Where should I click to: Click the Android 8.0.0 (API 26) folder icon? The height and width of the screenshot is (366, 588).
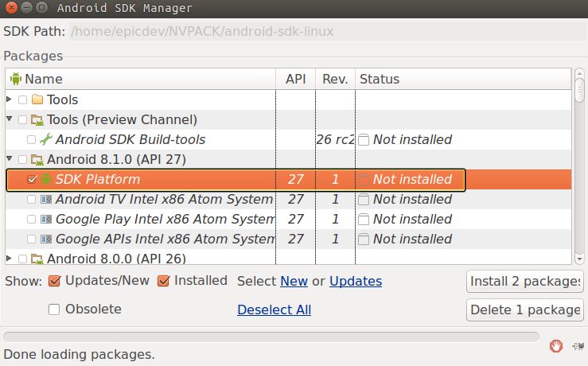(x=37, y=259)
